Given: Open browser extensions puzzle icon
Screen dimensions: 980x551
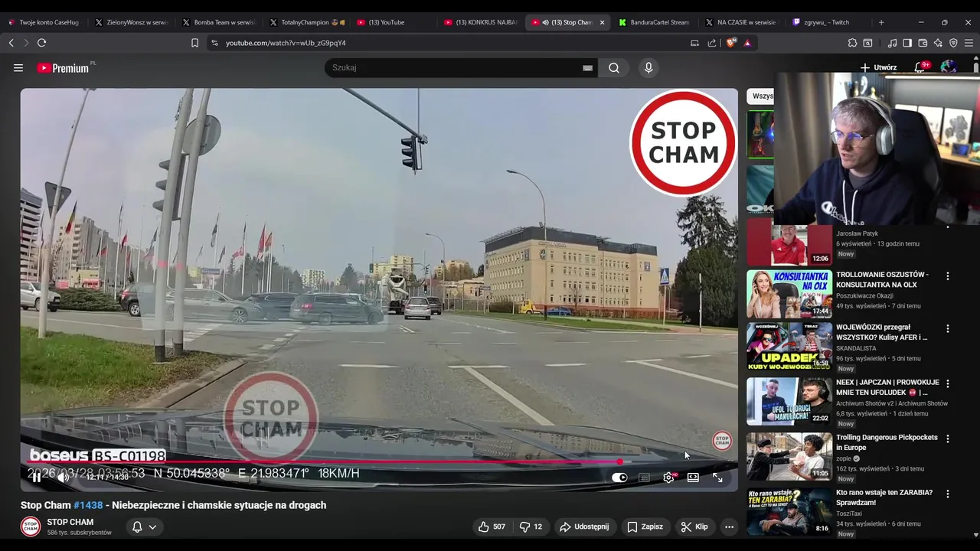Looking at the screenshot, I should (x=852, y=43).
